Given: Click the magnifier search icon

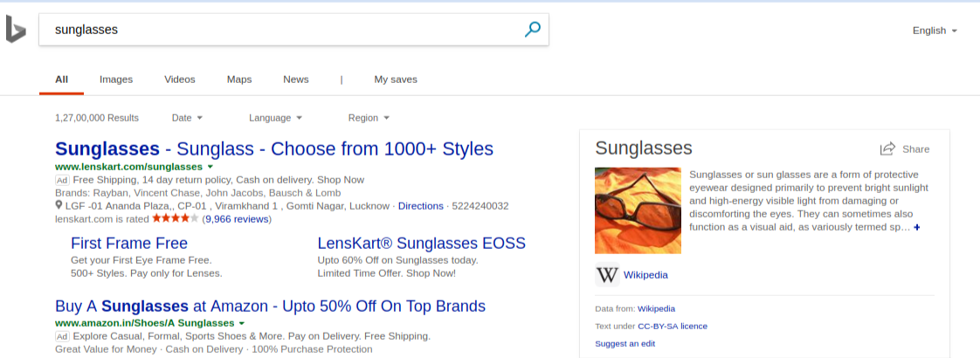Looking at the screenshot, I should click(533, 30).
